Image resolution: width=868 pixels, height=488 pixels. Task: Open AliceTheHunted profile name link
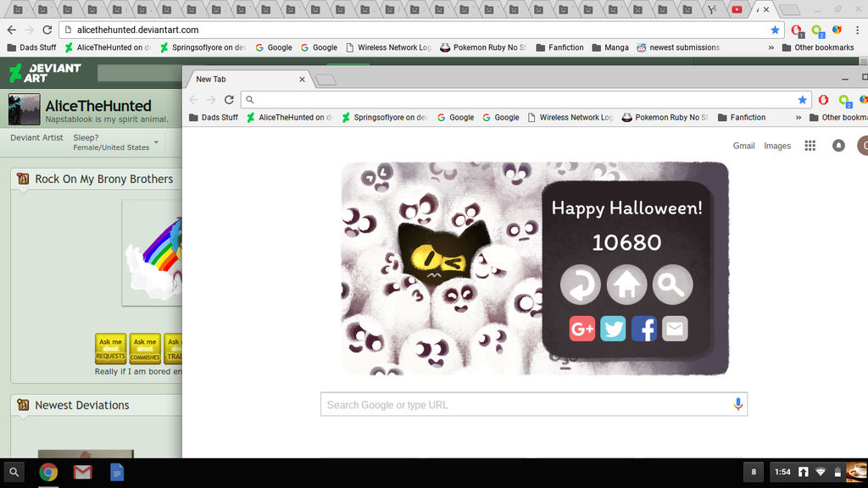point(98,106)
